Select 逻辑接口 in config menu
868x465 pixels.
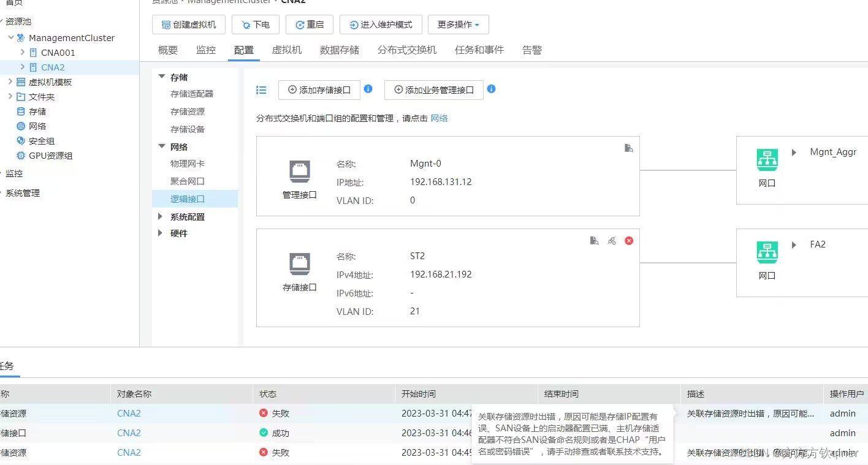195,198
